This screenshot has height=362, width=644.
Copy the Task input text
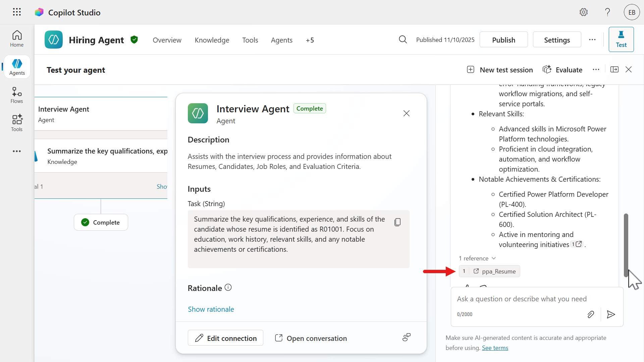pyautogui.click(x=397, y=222)
